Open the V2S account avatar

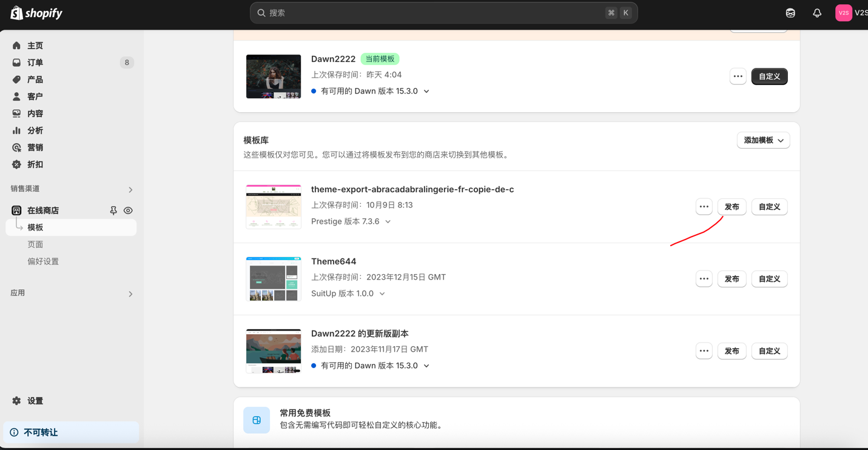[844, 13]
